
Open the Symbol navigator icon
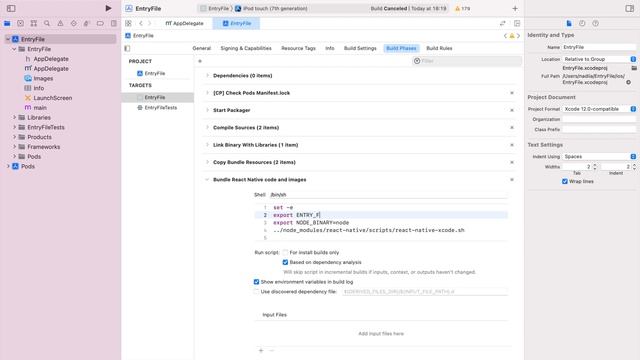[x=34, y=23]
